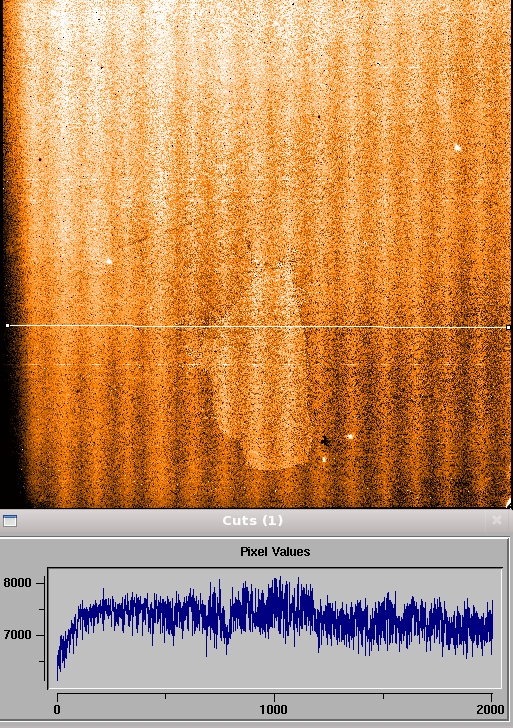Click the 7000 label on the y-axis
Screen dimensions: 513x728
coord(18,635)
